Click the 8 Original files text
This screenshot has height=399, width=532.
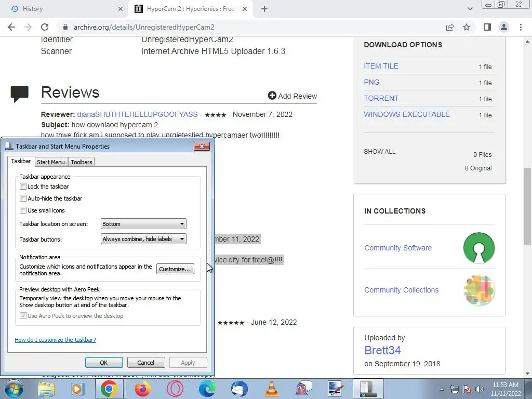(x=478, y=168)
